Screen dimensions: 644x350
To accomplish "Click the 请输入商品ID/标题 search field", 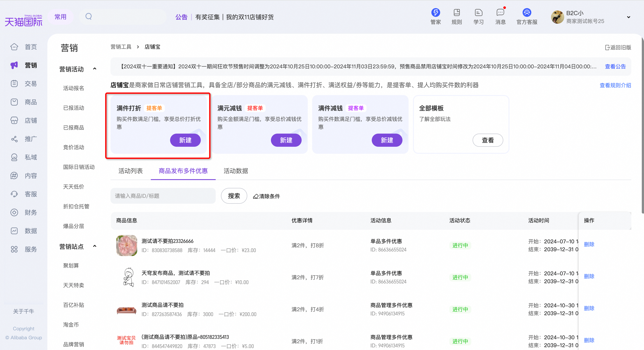I will [x=163, y=196].
